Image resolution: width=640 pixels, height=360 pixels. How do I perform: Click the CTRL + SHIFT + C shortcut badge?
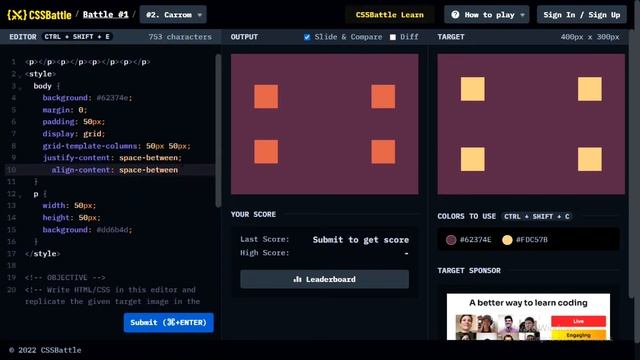(536, 216)
